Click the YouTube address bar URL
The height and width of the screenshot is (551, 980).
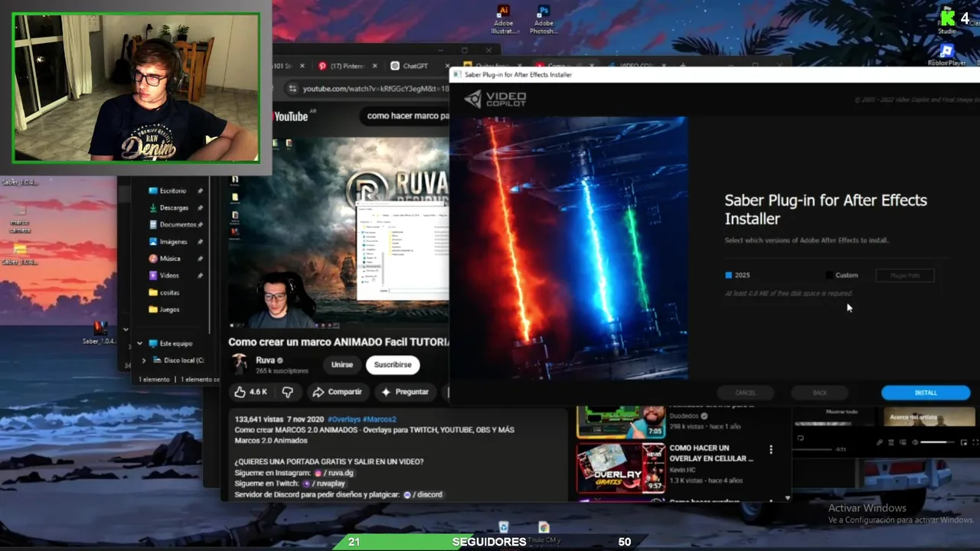[x=375, y=89]
